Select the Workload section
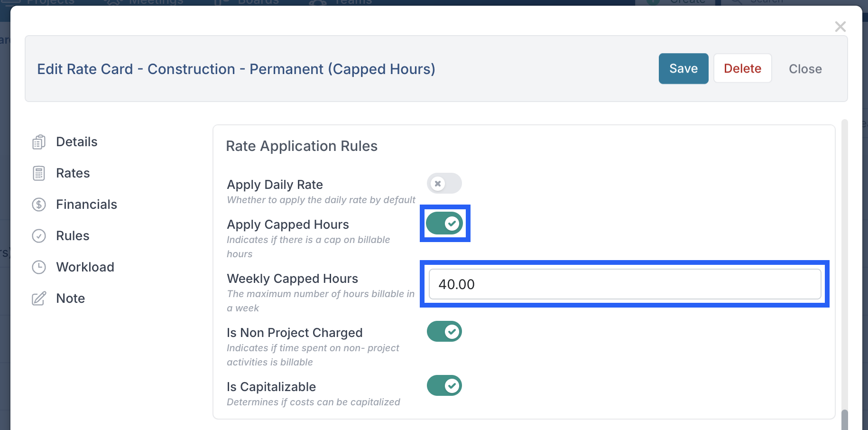868x430 pixels. [85, 267]
